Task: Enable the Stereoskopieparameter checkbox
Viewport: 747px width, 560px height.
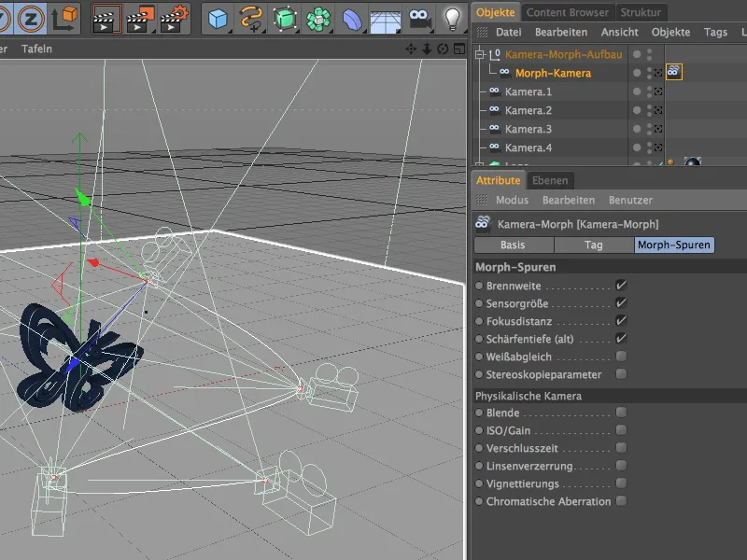Action: point(621,374)
